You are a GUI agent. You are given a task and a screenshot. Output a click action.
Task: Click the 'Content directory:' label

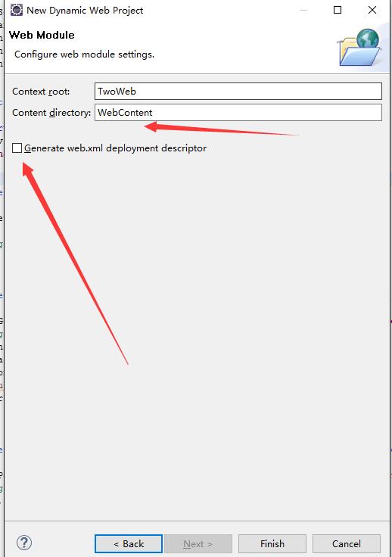(51, 113)
